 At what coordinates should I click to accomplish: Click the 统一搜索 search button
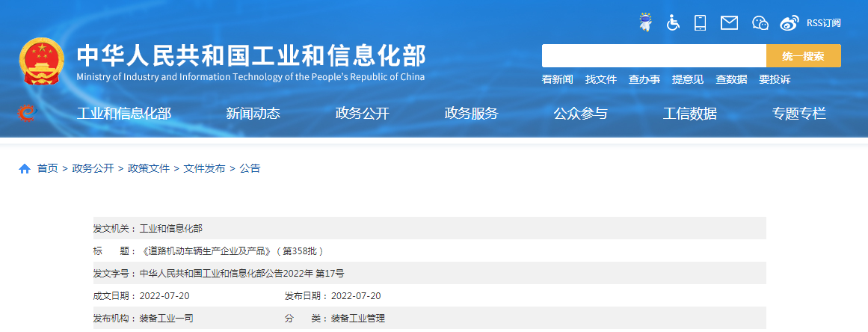(803, 56)
